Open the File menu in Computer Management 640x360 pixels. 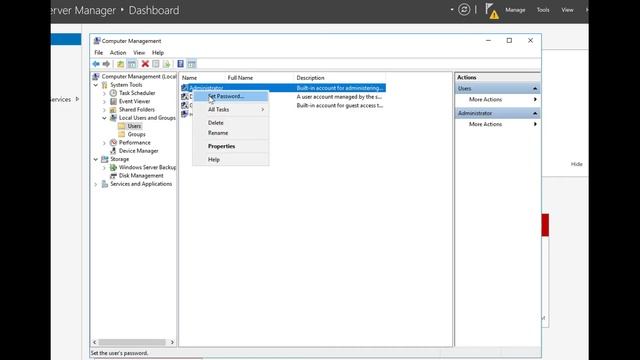coord(99,53)
